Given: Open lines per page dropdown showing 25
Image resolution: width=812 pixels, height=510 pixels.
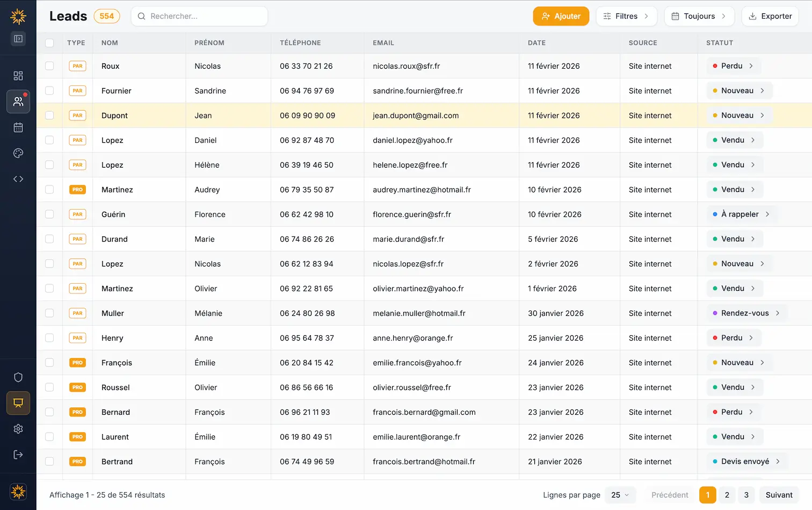Looking at the screenshot, I should pyautogui.click(x=620, y=495).
